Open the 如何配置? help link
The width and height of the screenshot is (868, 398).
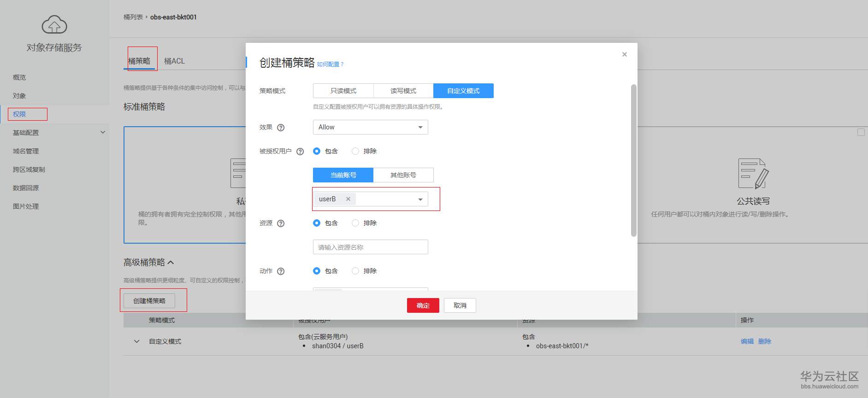click(331, 64)
